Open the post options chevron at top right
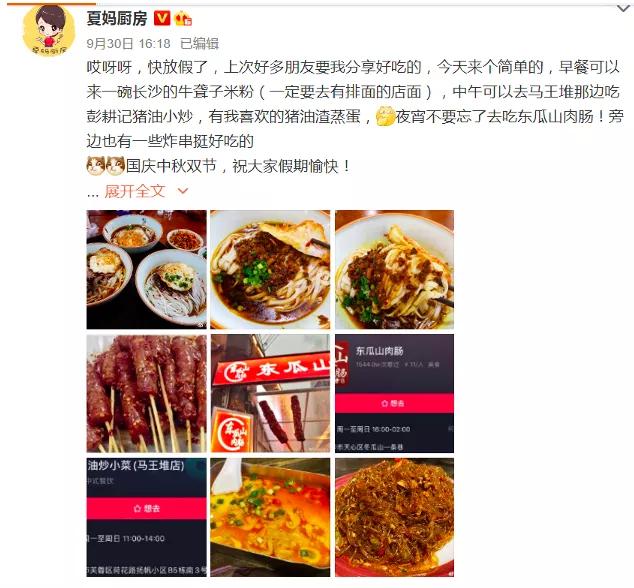Viewport: 634px width, 588px height. (x=623, y=8)
